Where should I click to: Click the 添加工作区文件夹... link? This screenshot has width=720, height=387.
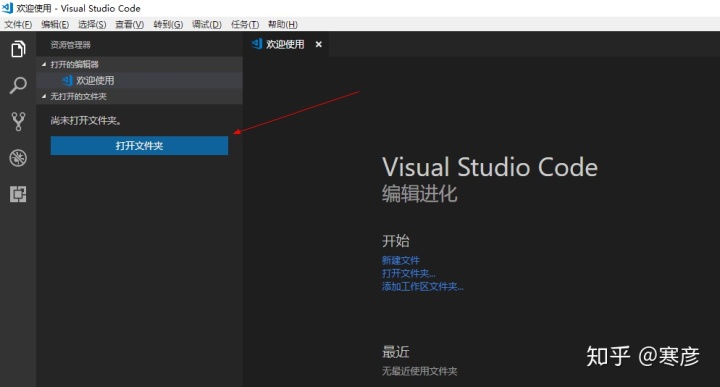pyautogui.click(x=423, y=287)
